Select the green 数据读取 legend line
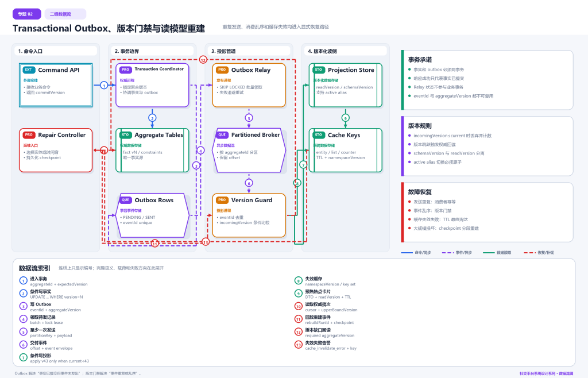This screenshot has width=588, height=378. 489,253
